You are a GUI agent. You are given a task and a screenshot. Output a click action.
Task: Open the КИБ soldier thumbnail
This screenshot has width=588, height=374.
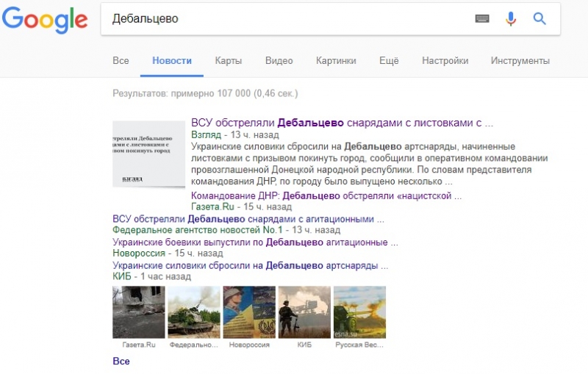[x=304, y=312]
